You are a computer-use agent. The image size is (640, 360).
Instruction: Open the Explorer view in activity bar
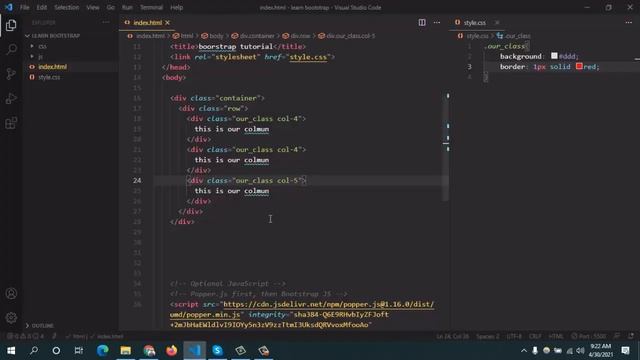[11, 25]
